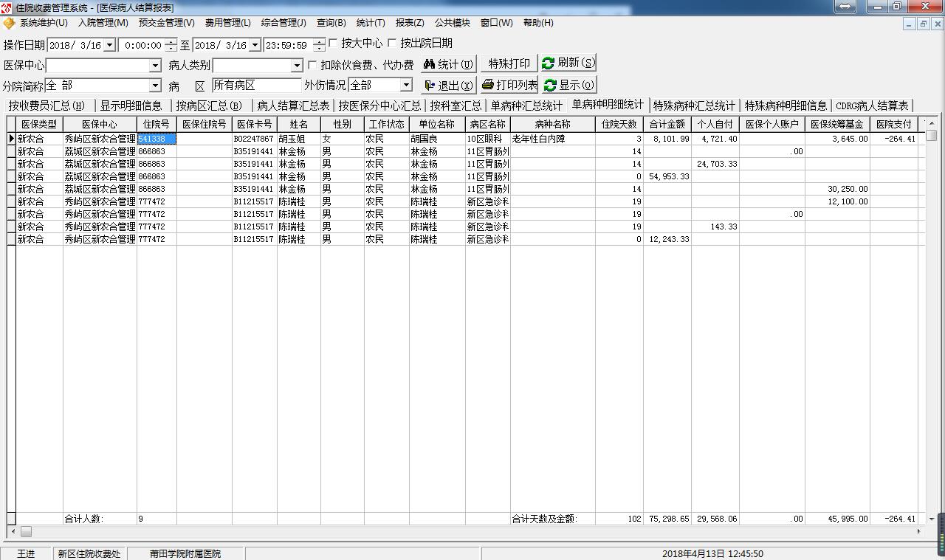Screen dimensions: 945x560
Task: Open the 费用管理(L) menu
Action: pyautogui.click(x=228, y=23)
